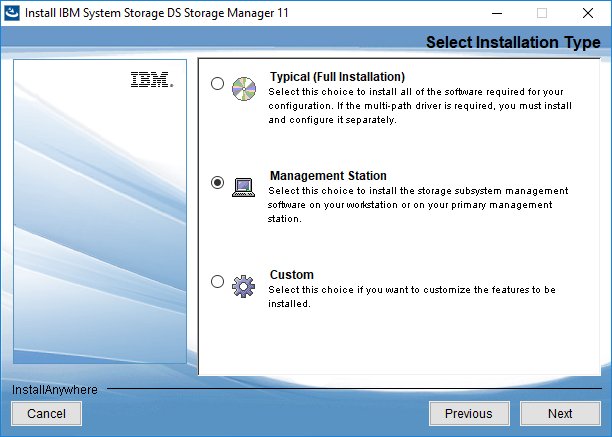
Task: Click the 'Select Installation Type' header
Action: (x=513, y=42)
